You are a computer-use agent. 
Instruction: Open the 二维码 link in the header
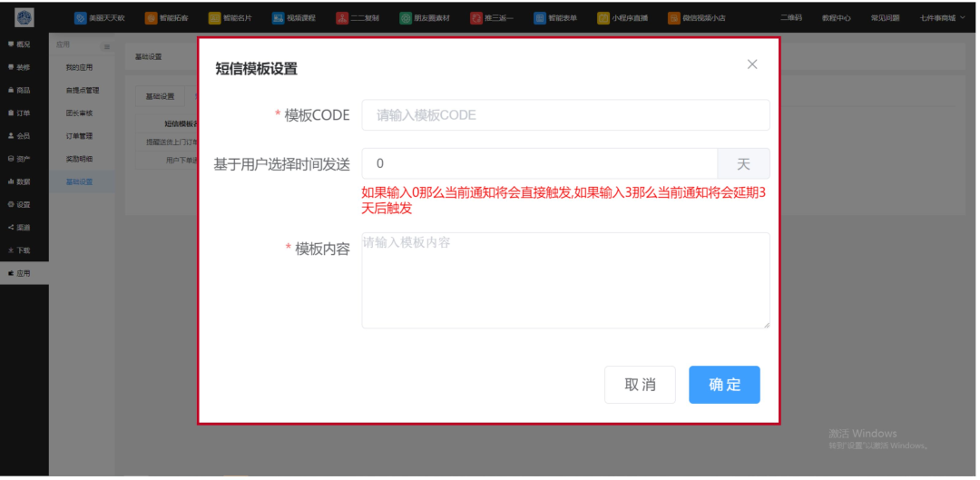(790, 18)
